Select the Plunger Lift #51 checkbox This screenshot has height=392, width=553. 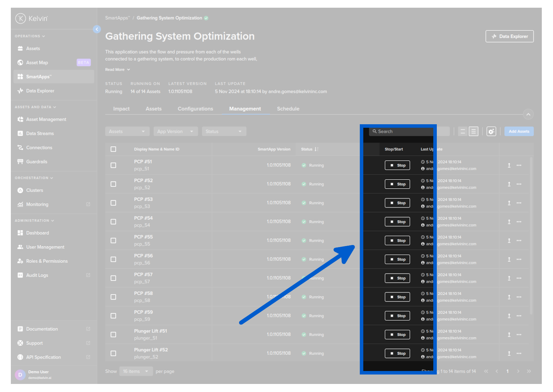coord(113,335)
